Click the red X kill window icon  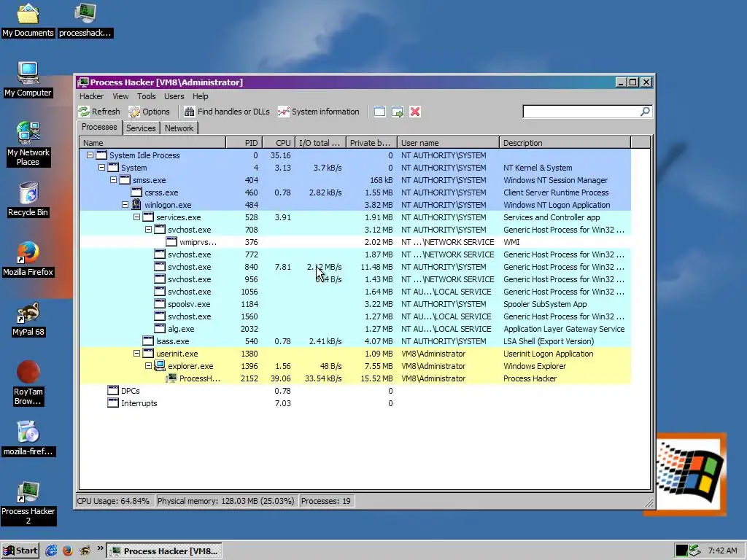click(415, 112)
